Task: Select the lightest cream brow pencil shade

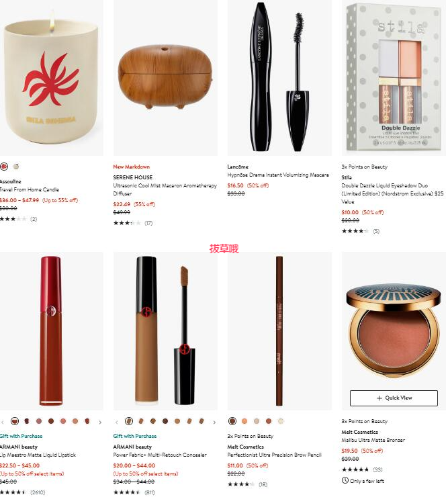Action: pos(281,421)
